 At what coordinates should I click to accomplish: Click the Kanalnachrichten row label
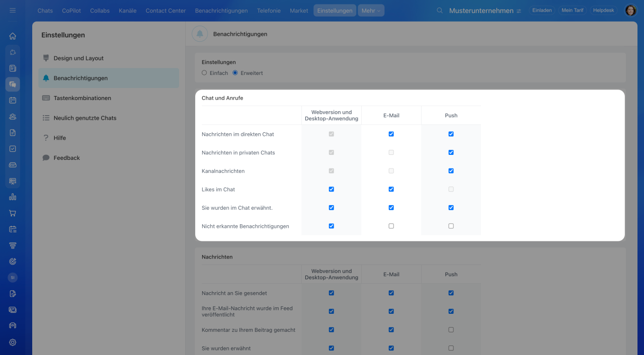tap(223, 171)
